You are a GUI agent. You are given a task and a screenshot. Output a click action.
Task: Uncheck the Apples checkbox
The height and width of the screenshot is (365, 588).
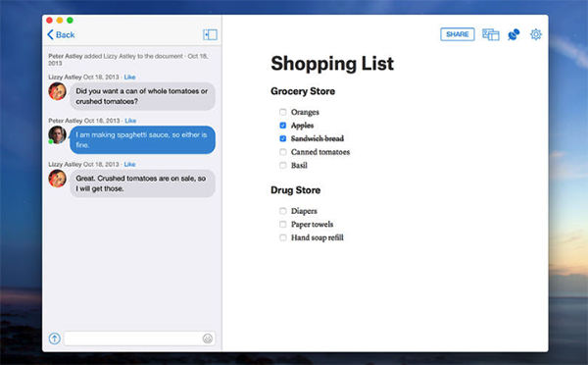(x=283, y=126)
